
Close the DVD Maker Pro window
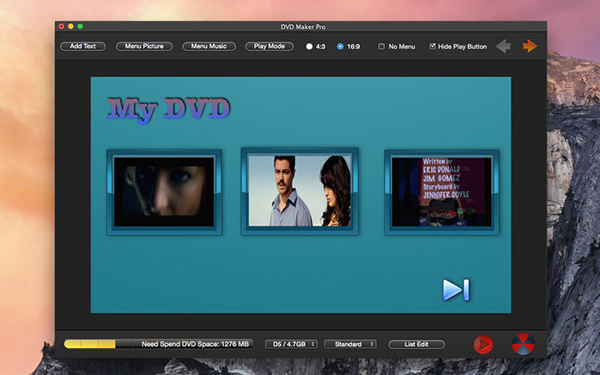coord(61,26)
